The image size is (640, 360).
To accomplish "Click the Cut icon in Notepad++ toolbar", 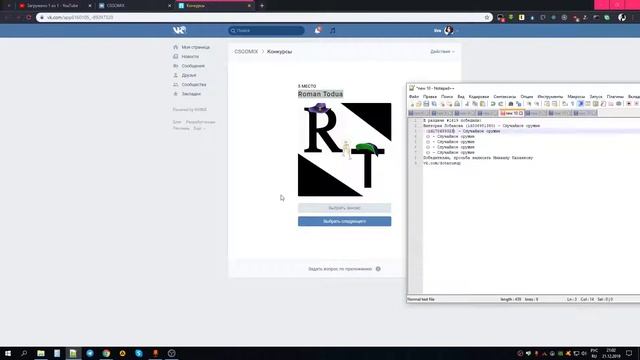I will [467, 104].
